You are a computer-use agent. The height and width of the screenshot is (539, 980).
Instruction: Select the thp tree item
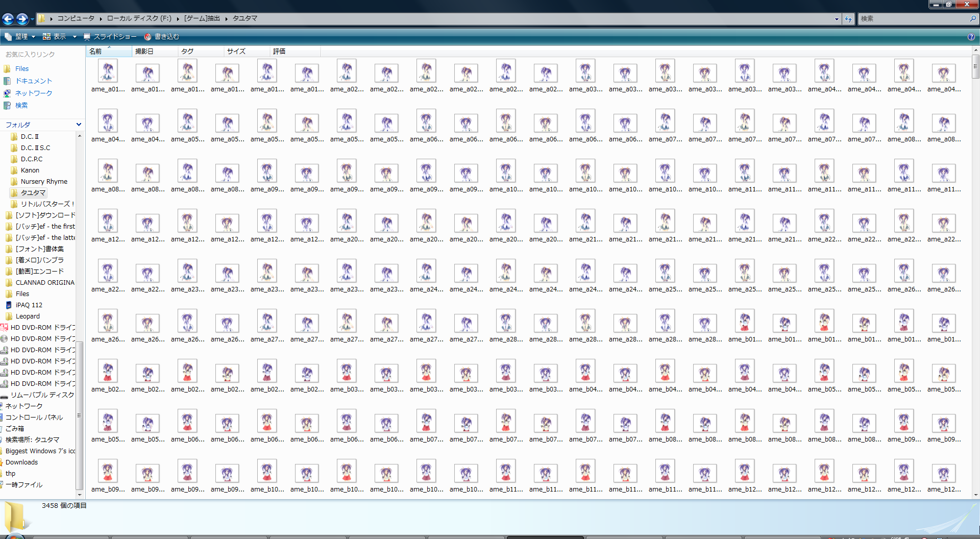coord(10,474)
